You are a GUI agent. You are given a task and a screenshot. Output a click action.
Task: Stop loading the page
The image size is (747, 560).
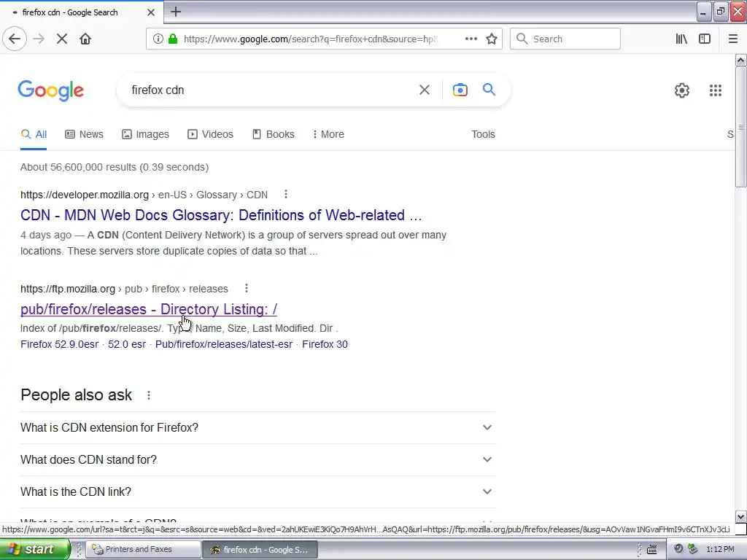click(62, 39)
